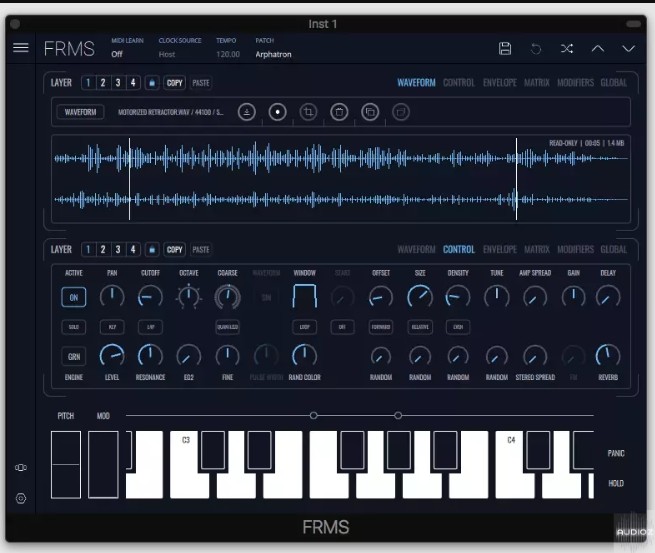Screen dimensions: 655x553
Task: Toggle the OFF button under Start
Action: 342,327
